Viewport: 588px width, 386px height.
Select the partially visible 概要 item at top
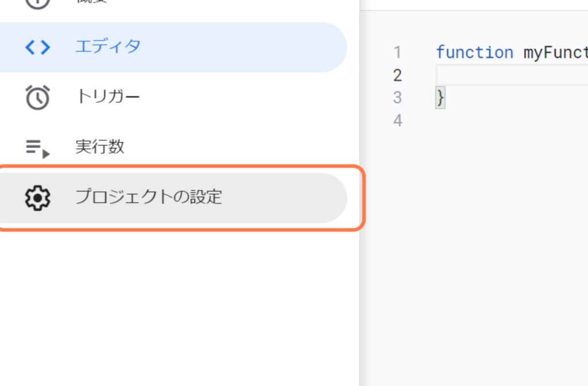(x=173, y=3)
